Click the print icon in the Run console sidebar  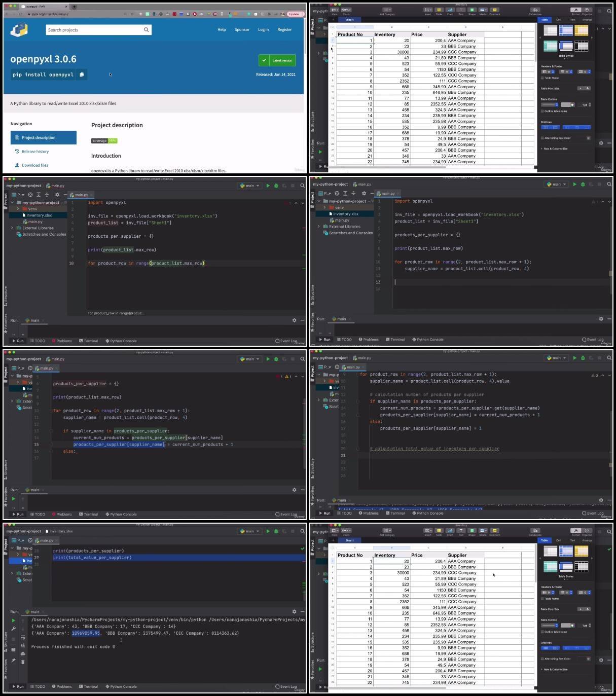[23, 653]
